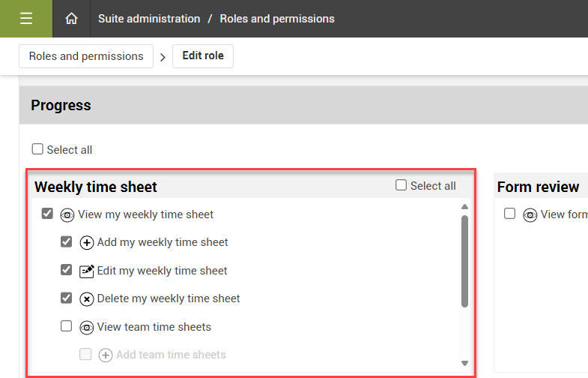This screenshot has width=588, height=378.
Task: Uncheck View my weekly time sheet
Action: [47, 214]
